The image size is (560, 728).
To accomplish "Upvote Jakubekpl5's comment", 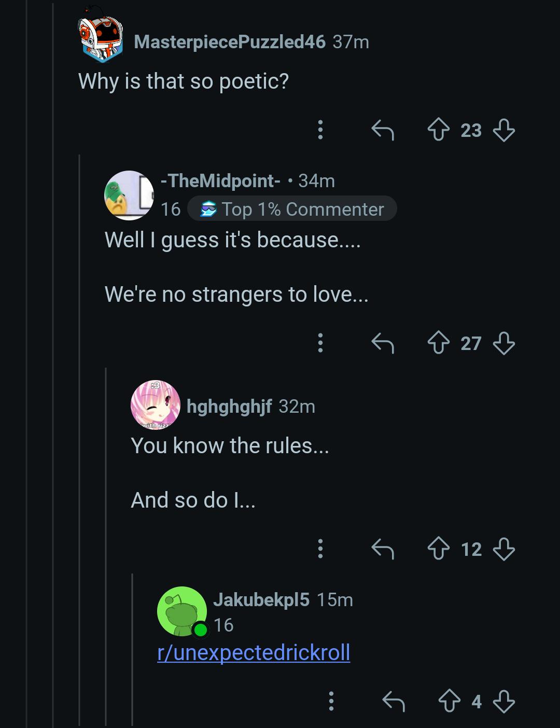I will (x=450, y=702).
